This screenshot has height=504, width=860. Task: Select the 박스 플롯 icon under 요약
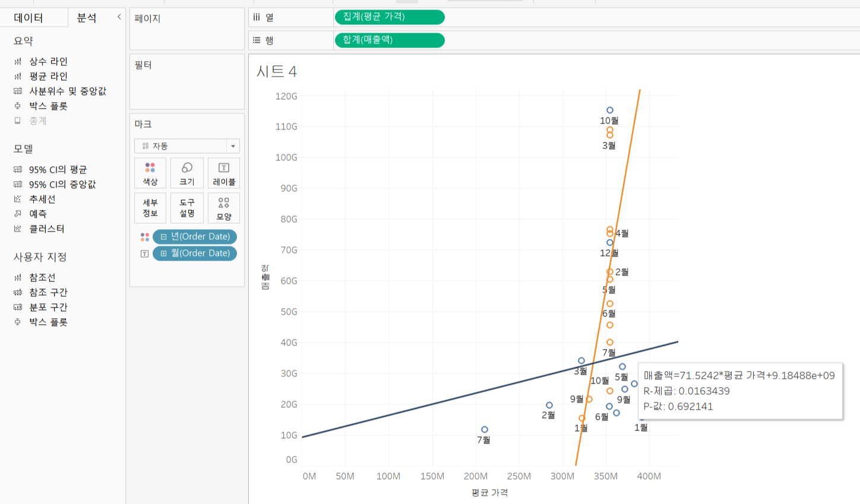point(18,106)
